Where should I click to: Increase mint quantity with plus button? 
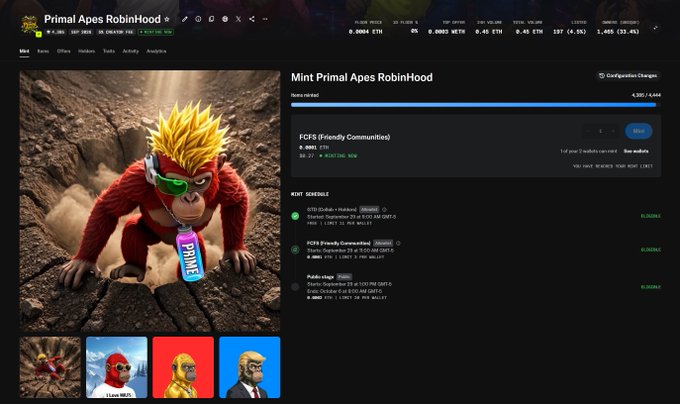pos(613,131)
